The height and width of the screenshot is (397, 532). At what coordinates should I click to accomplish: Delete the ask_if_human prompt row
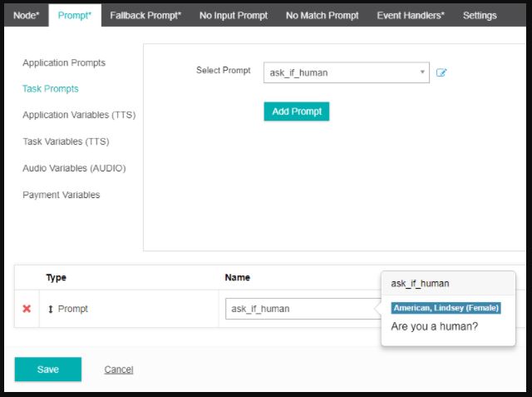(27, 309)
